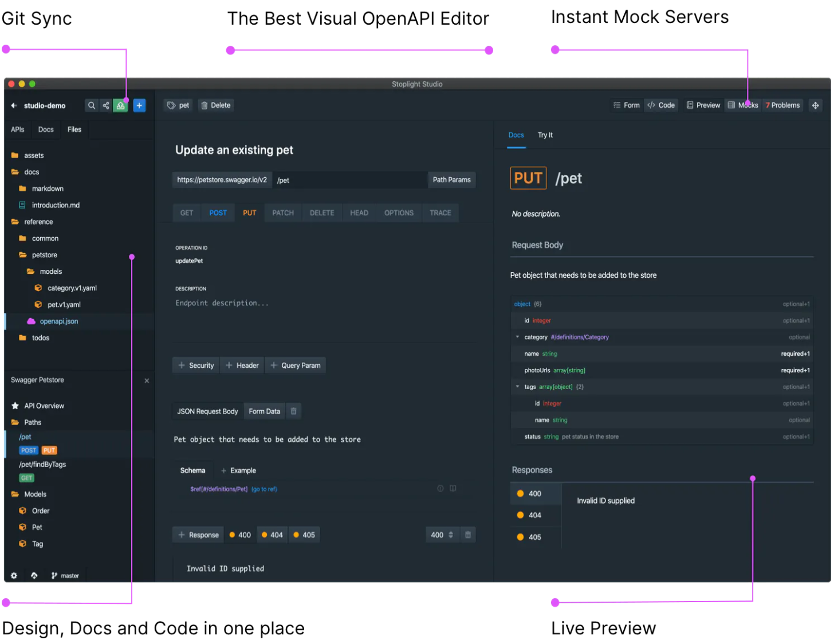Open API Overview star item
This screenshot has width=834, height=644.
tap(79, 406)
